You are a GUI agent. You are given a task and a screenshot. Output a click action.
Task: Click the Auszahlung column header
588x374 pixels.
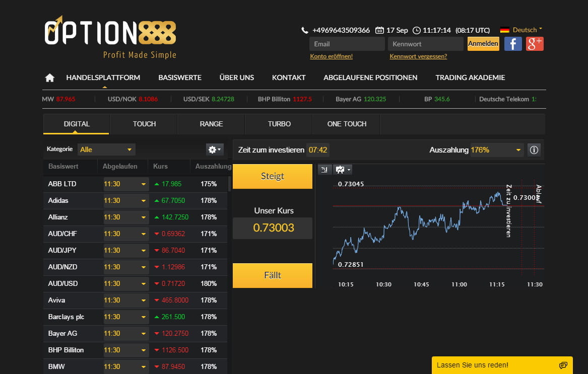click(x=213, y=167)
